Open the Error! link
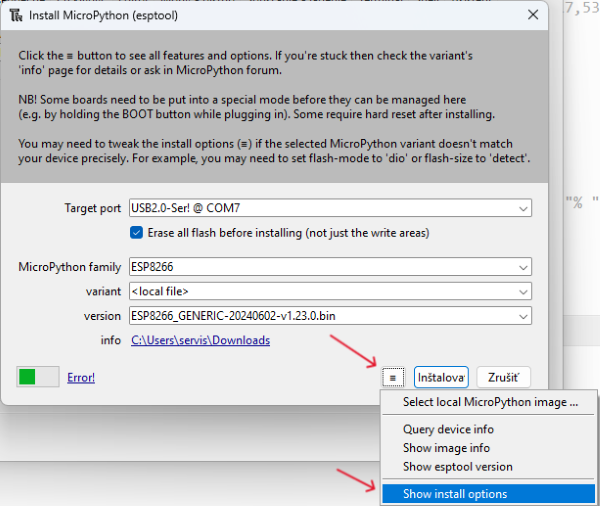This screenshot has width=600, height=506. coord(81,378)
